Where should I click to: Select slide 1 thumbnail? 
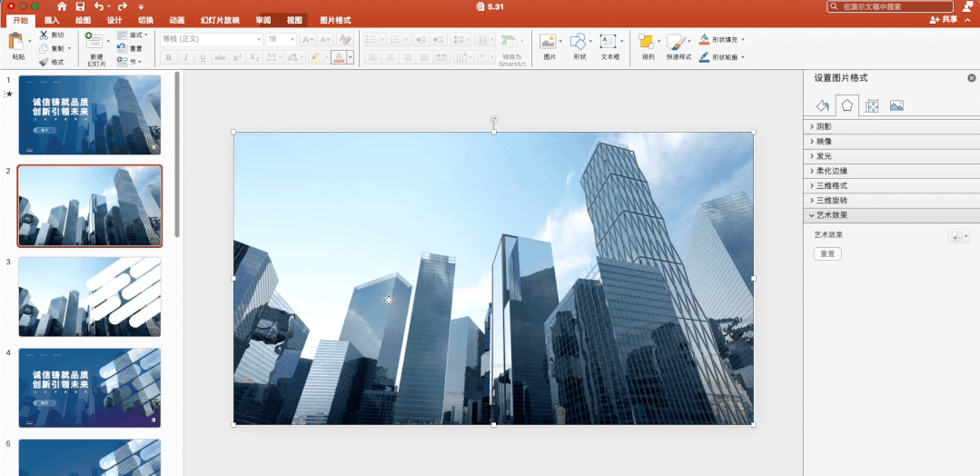point(90,115)
